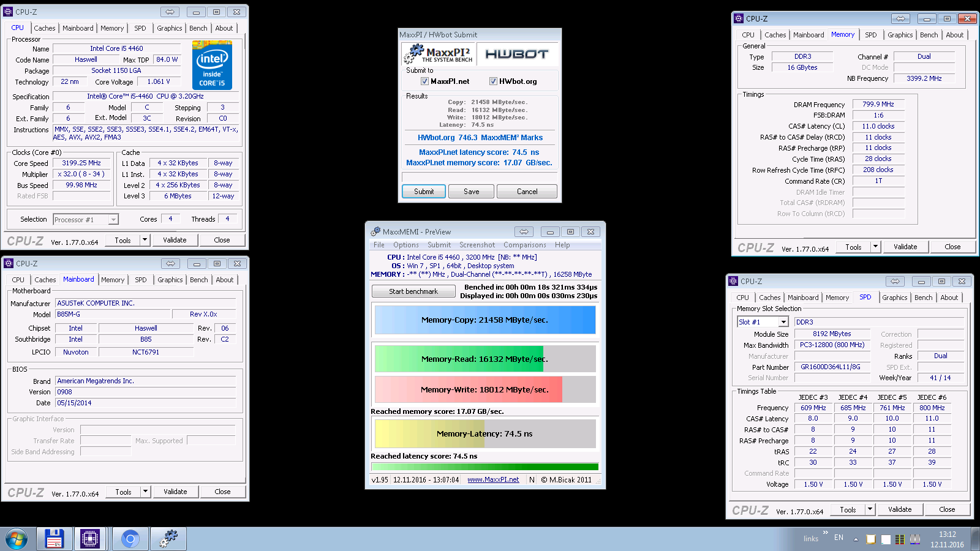Click Validate in CPU-Z CPU window
Viewport: 980px width, 551px height.
click(175, 240)
